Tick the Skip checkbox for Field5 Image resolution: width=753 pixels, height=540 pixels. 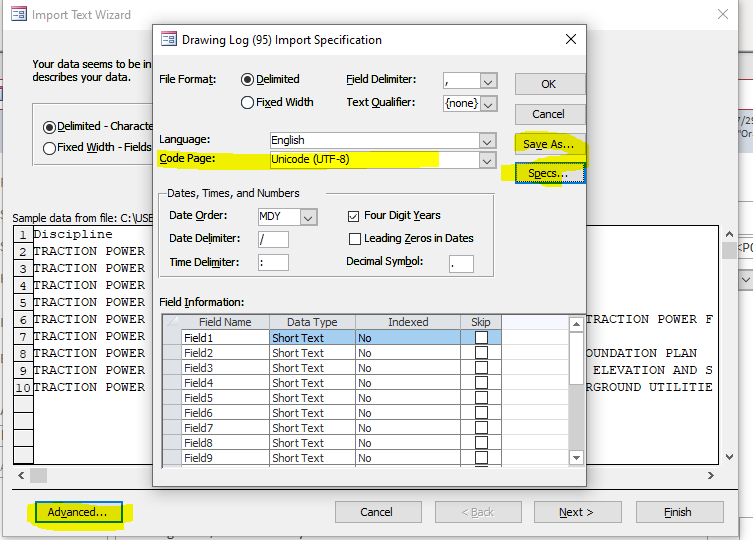(x=481, y=398)
